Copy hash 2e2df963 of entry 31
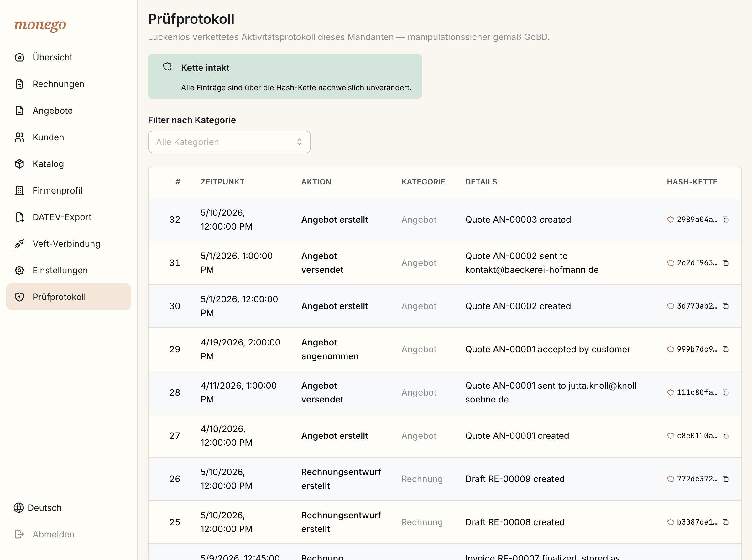This screenshot has height=560, width=752. point(726,263)
